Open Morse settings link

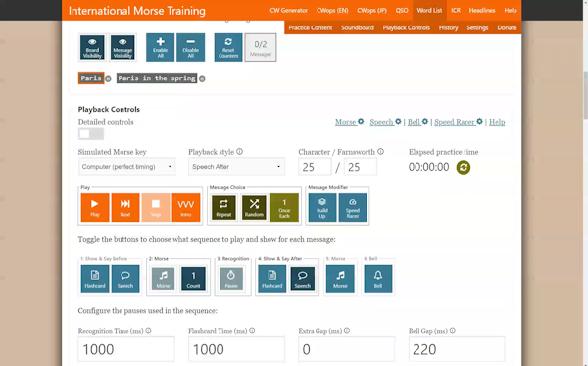click(349, 122)
